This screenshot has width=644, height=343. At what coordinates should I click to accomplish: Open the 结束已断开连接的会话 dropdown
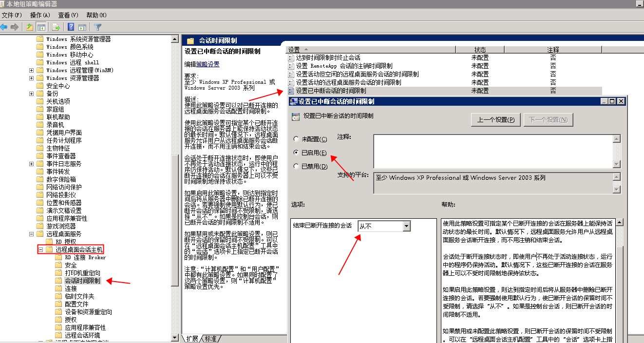pyautogui.click(x=406, y=226)
